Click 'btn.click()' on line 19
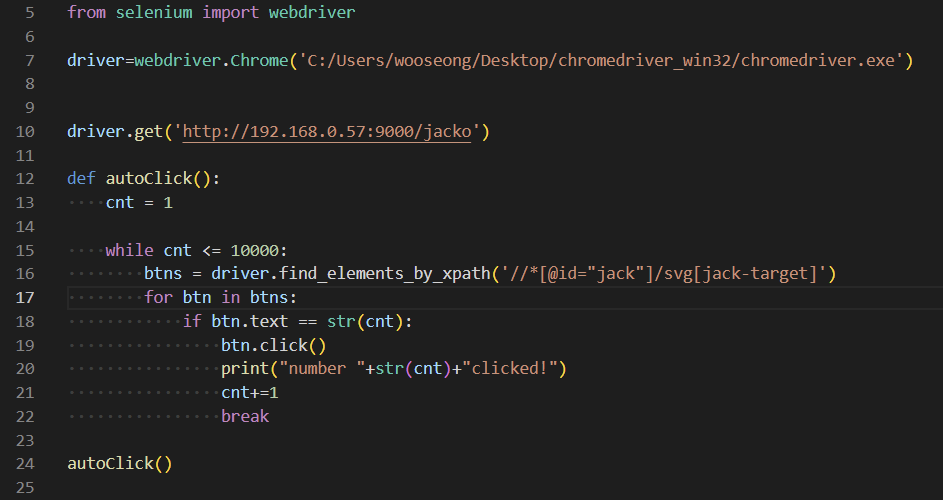 [274, 345]
